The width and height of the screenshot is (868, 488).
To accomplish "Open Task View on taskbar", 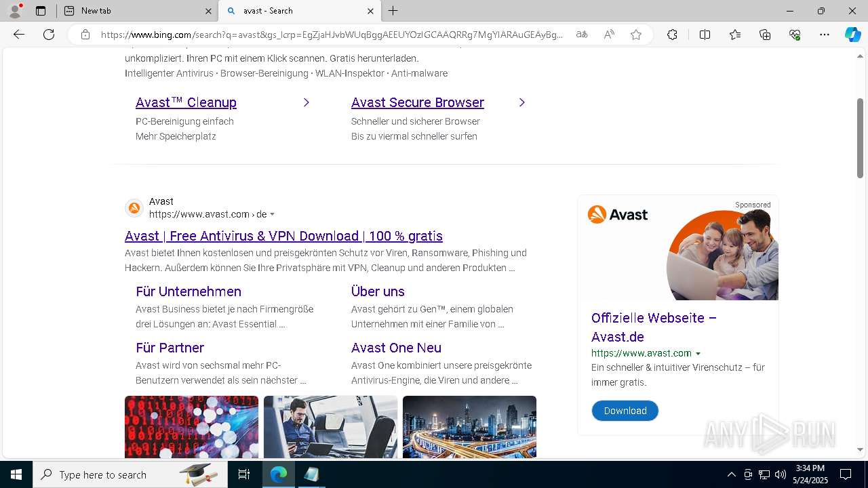I will point(244,474).
